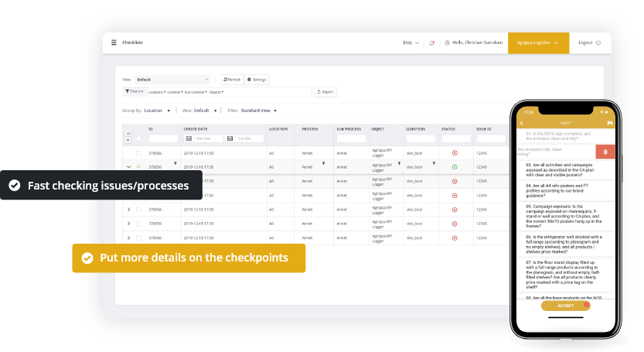644x352 pixels.
Task: Click the notification bell icon
Action: tap(431, 43)
